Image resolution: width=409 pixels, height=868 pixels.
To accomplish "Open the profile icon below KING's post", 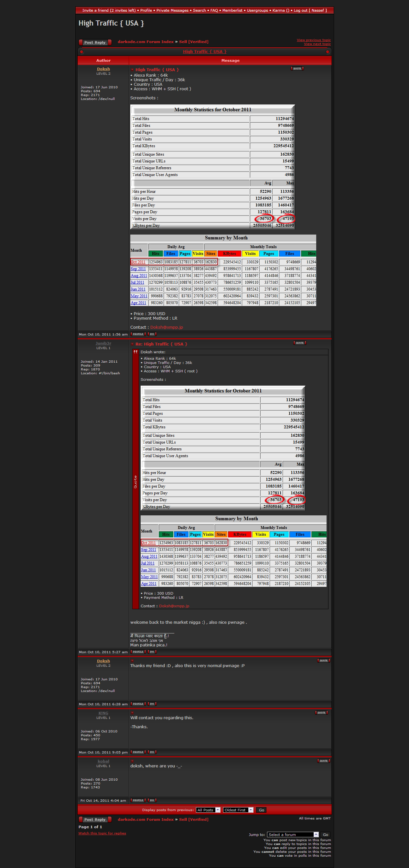I will point(138,752).
